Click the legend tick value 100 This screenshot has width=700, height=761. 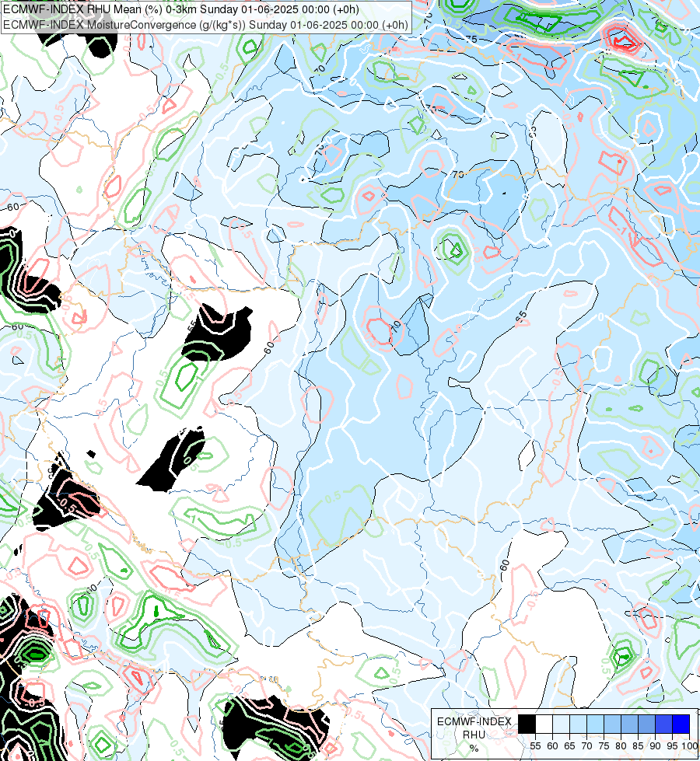click(689, 746)
